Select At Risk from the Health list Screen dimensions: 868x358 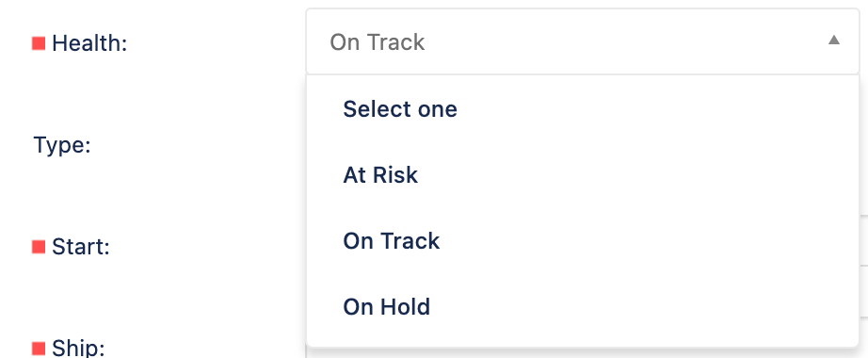point(380,175)
